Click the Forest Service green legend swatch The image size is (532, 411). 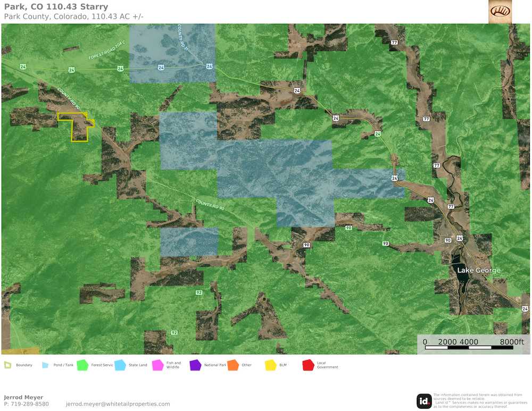point(82,365)
